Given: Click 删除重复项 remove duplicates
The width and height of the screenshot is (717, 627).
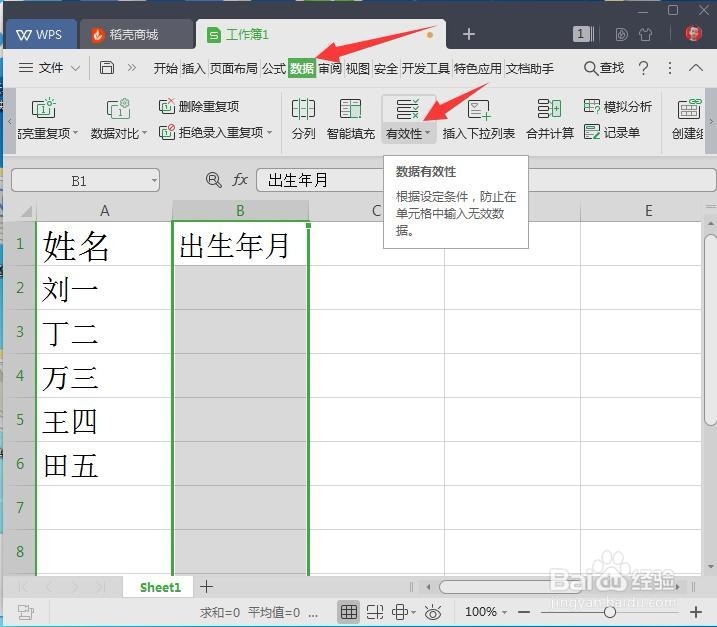Looking at the screenshot, I should pyautogui.click(x=199, y=107).
